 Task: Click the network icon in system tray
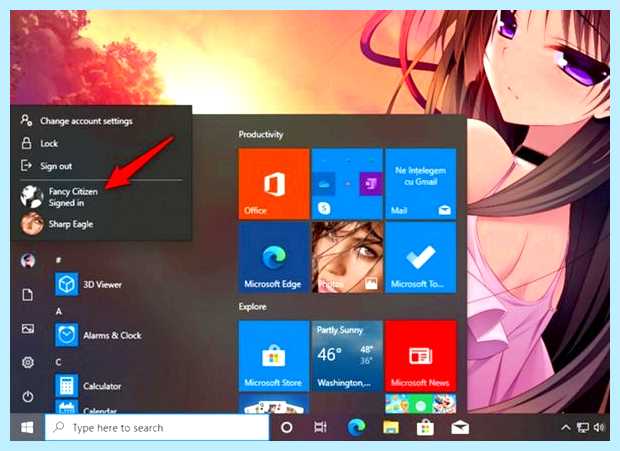pyautogui.click(x=582, y=427)
